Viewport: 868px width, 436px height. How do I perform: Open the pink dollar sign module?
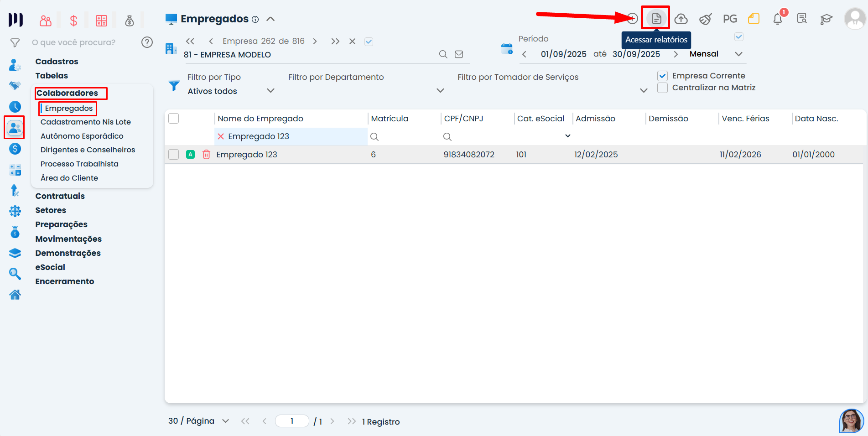click(x=73, y=21)
